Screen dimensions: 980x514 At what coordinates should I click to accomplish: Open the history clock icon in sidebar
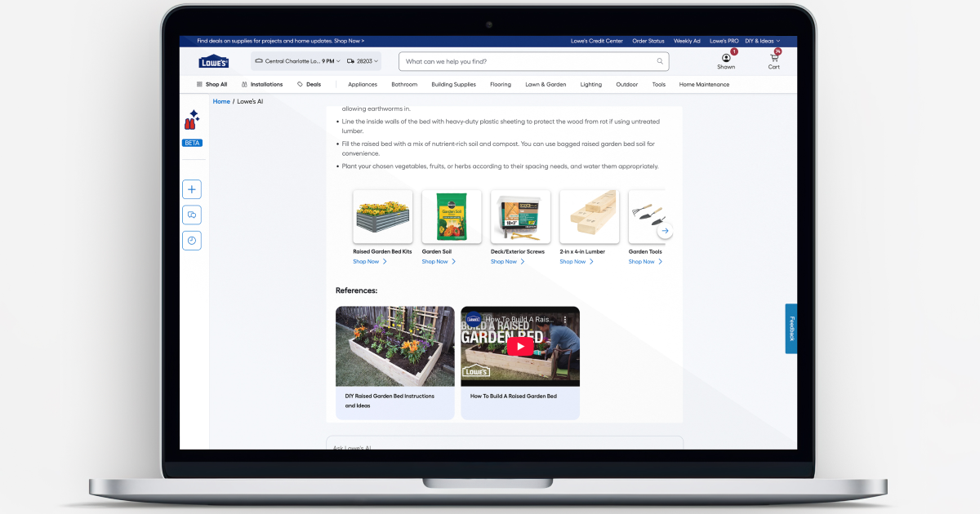click(x=192, y=241)
